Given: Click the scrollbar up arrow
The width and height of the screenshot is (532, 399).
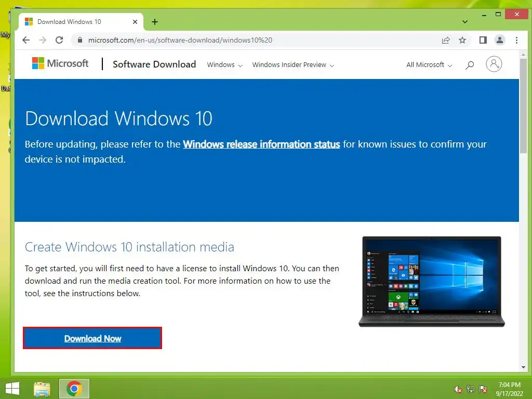Looking at the screenshot, I should tap(523, 54).
